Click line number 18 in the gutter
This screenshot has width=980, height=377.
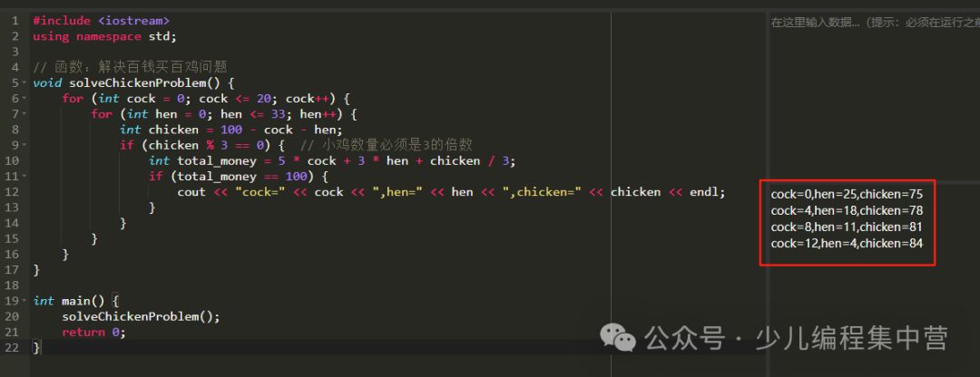coord(13,285)
